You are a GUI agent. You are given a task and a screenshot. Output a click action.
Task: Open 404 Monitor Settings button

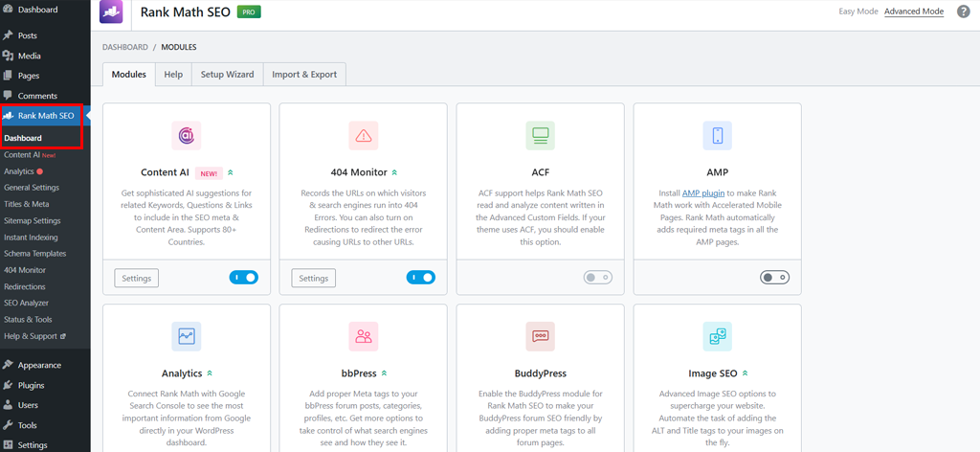pyautogui.click(x=314, y=279)
